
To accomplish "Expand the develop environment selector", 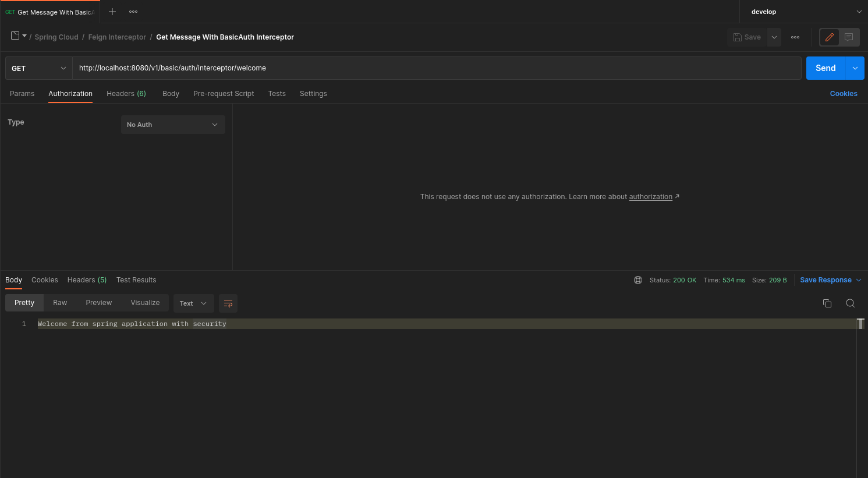I will coord(803,12).
